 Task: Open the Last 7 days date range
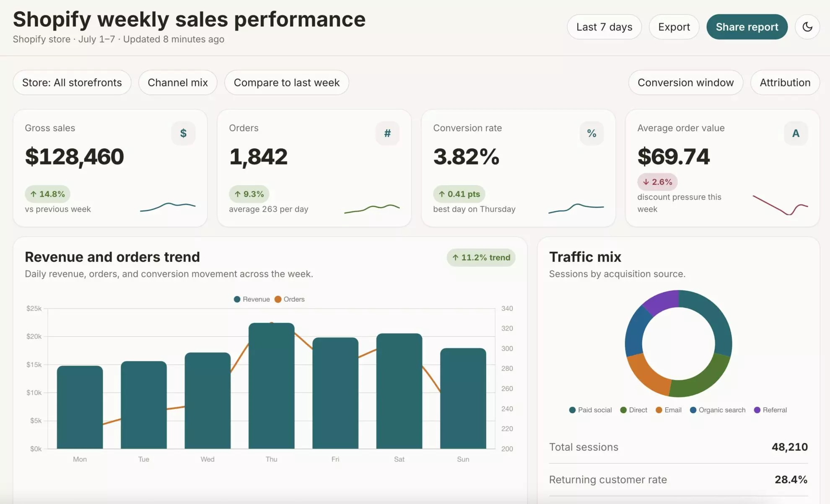point(604,27)
